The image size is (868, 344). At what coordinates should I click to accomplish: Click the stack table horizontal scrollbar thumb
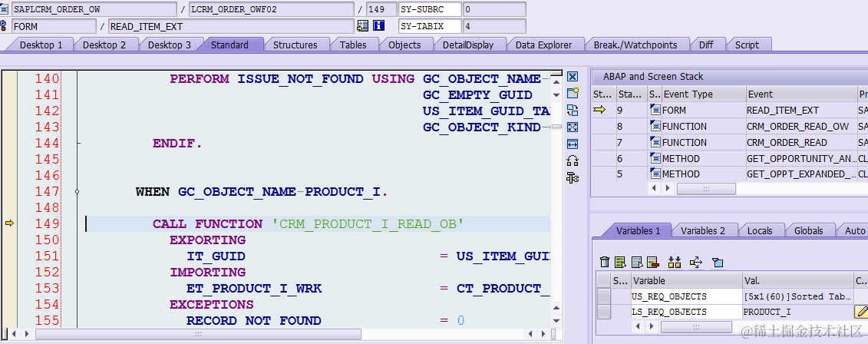click(x=706, y=188)
